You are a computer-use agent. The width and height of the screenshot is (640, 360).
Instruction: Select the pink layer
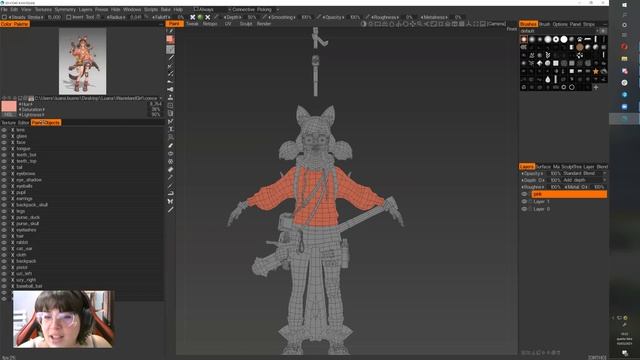pyautogui.click(x=569, y=194)
